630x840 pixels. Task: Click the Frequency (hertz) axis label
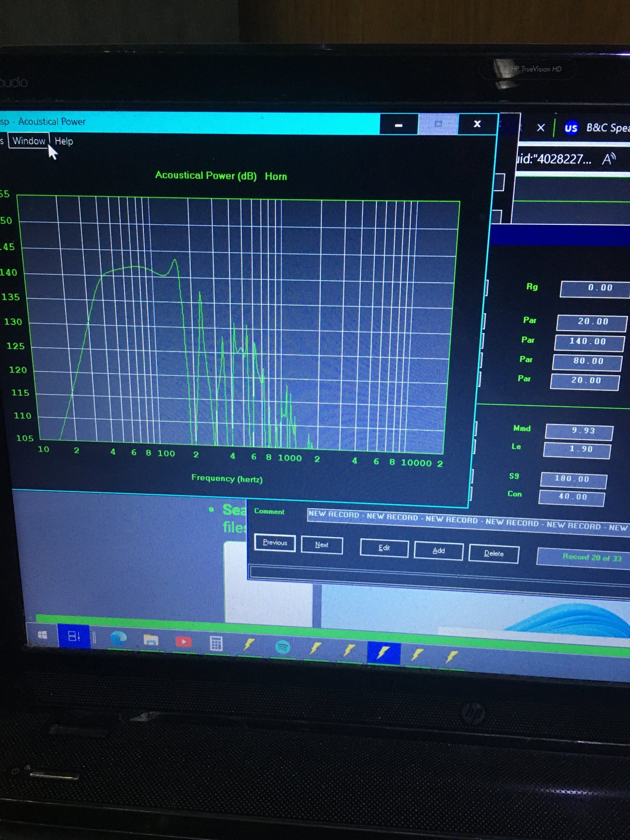coord(227,478)
